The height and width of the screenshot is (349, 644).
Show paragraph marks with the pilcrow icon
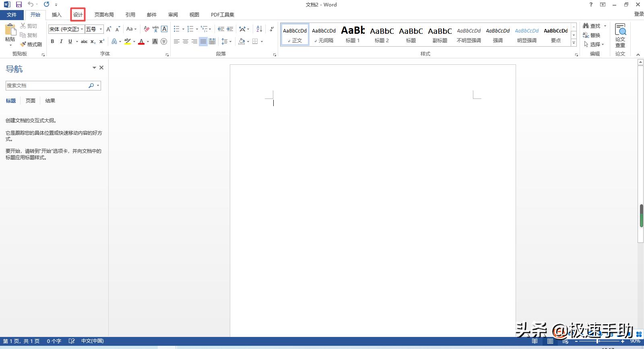click(272, 29)
